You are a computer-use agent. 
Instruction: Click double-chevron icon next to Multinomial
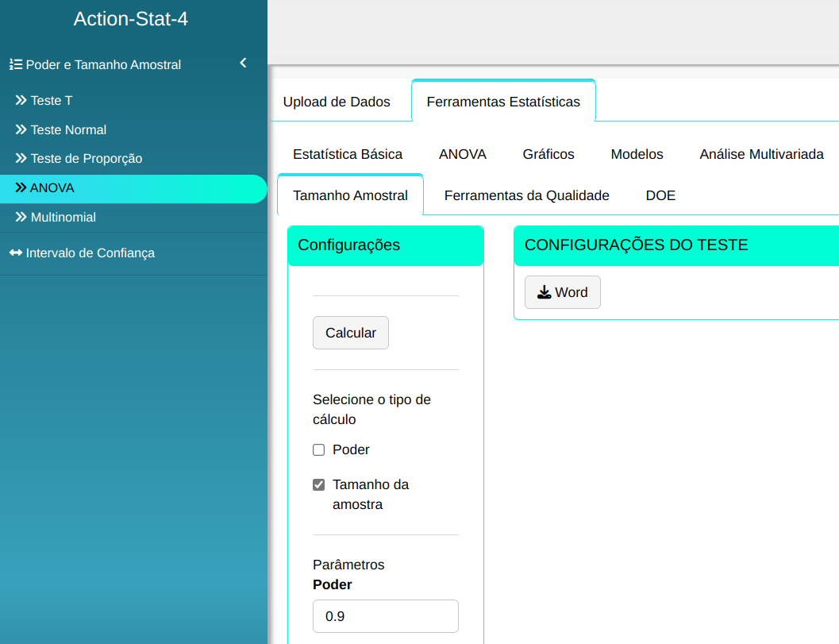pos(21,217)
